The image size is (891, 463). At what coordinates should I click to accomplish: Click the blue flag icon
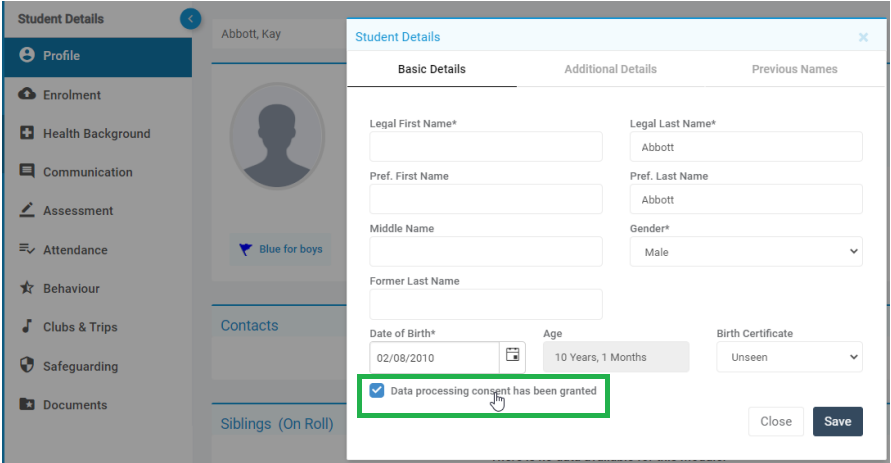click(x=245, y=249)
